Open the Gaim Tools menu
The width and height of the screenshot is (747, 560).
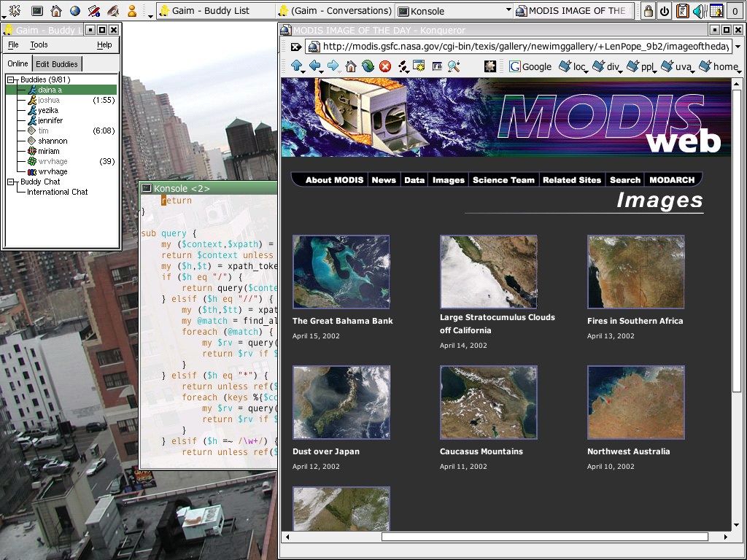pyautogui.click(x=39, y=44)
